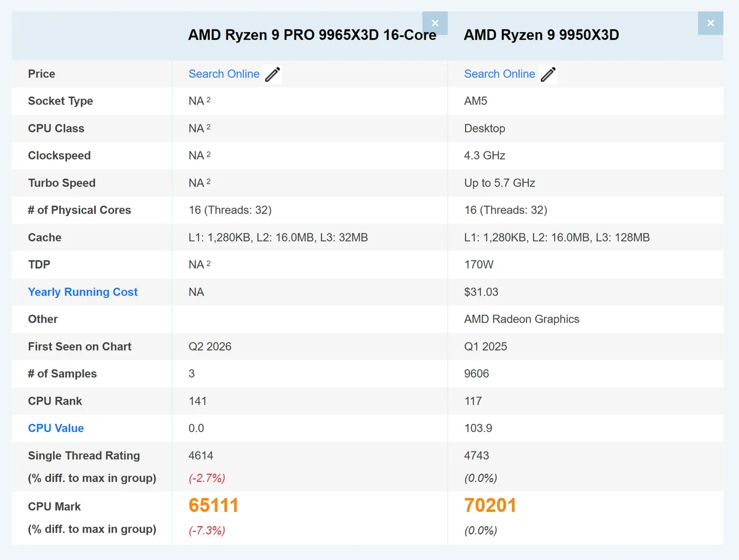This screenshot has width=739, height=560.
Task: Remove the Ryzen 9 9950X3D column
Action: 711,23
